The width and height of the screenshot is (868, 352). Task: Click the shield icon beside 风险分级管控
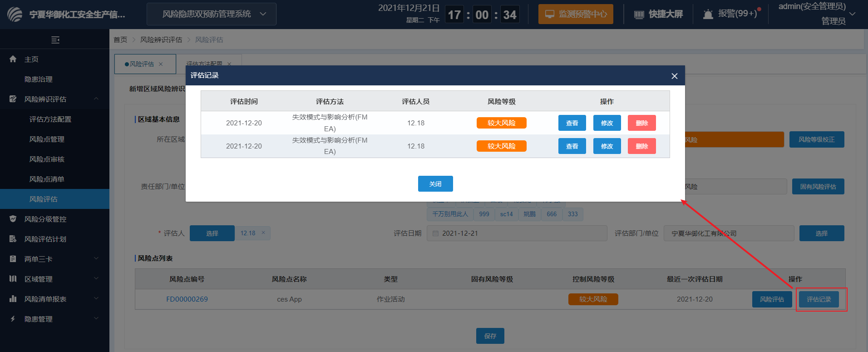click(13, 219)
